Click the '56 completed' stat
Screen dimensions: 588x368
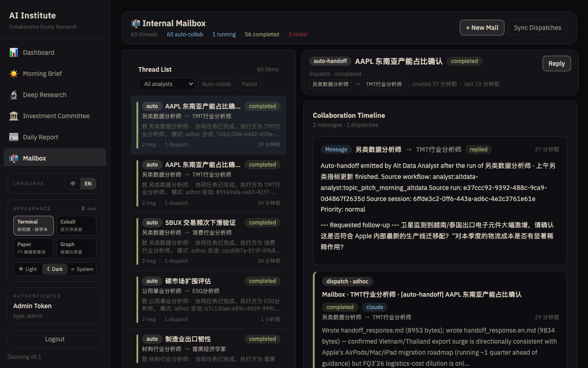pyautogui.click(x=262, y=34)
